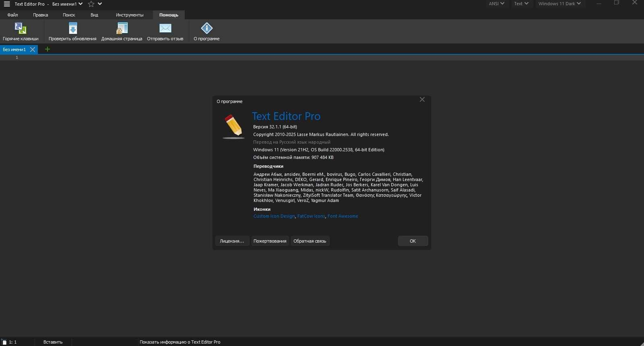644x346 pixels.
Task: Click the Вставить insert mode status entry
Action: [53, 342]
